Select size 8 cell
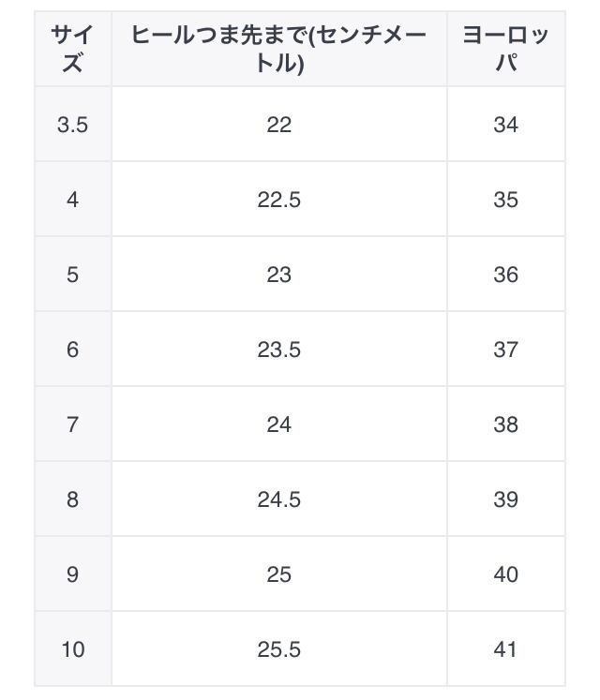The width and height of the screenshot is (600, 700). coord(72,499)
